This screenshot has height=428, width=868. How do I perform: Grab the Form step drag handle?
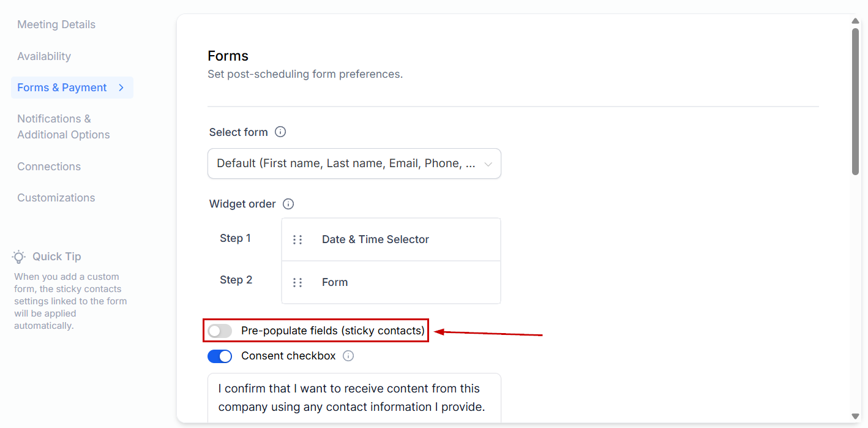pyautogui.click(x=297, y=282)
